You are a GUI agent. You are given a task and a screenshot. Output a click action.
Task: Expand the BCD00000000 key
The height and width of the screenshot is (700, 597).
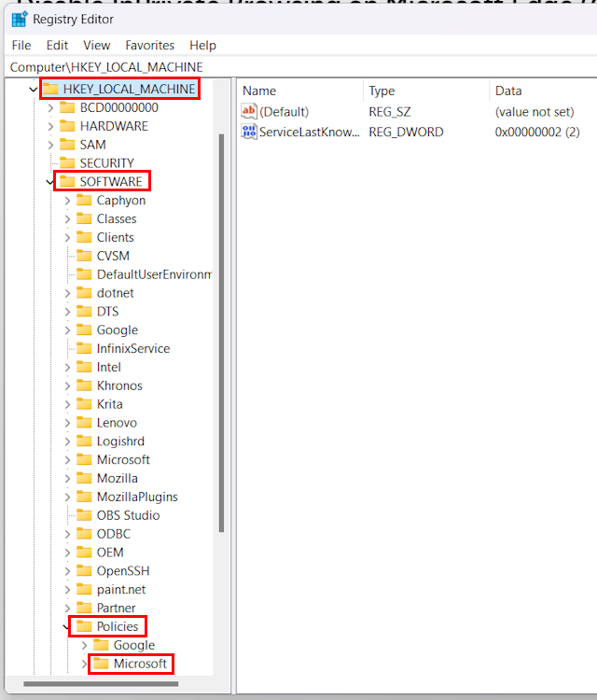(50, 107)
